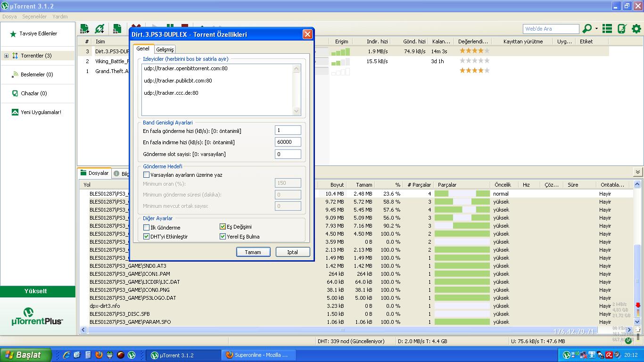Screen dimensions: 644x362
Task: Select file row BLES01287\PS3_DISC.SFB
Action: tap(356, 314)
